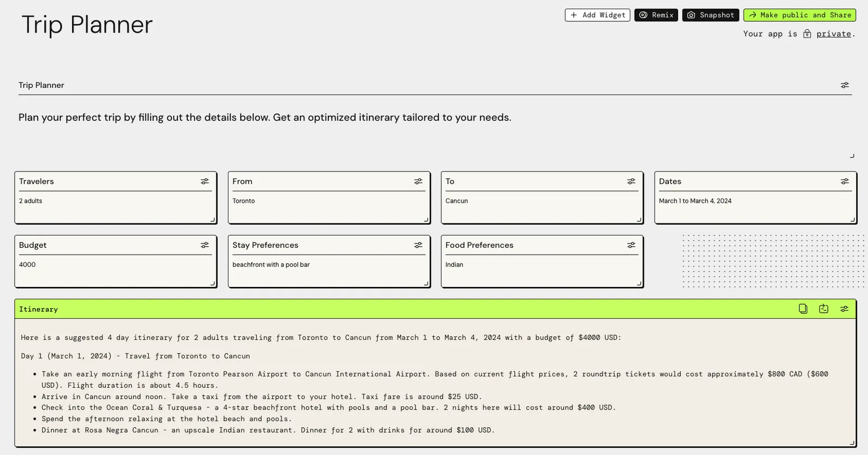Click the Plan your perfect trip description text
The height and width of the screenshot is (455, 868).
click(x=265, y=118)
